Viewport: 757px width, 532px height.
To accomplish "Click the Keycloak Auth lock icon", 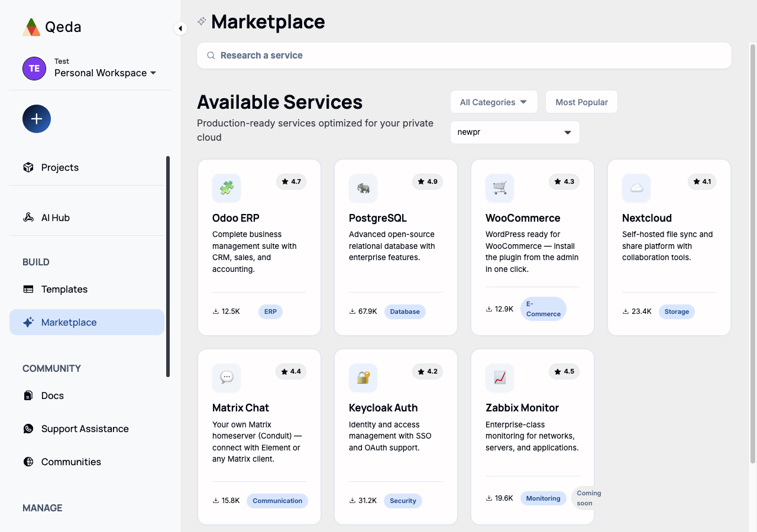I will 363,378.
